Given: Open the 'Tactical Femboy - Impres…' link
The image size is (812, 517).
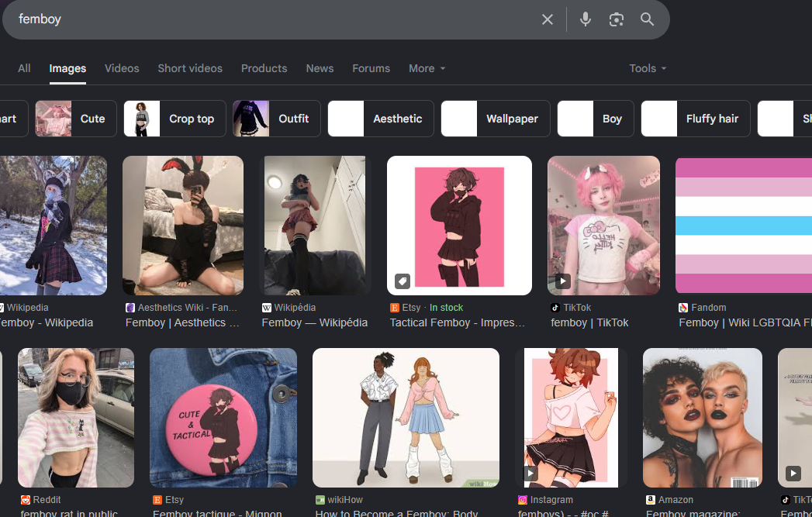Looking at the screenshot, I should 458,322.
